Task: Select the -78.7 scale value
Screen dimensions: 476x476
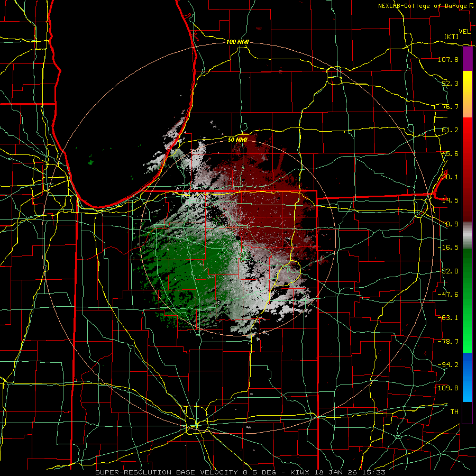Action: tap(448, 342)
